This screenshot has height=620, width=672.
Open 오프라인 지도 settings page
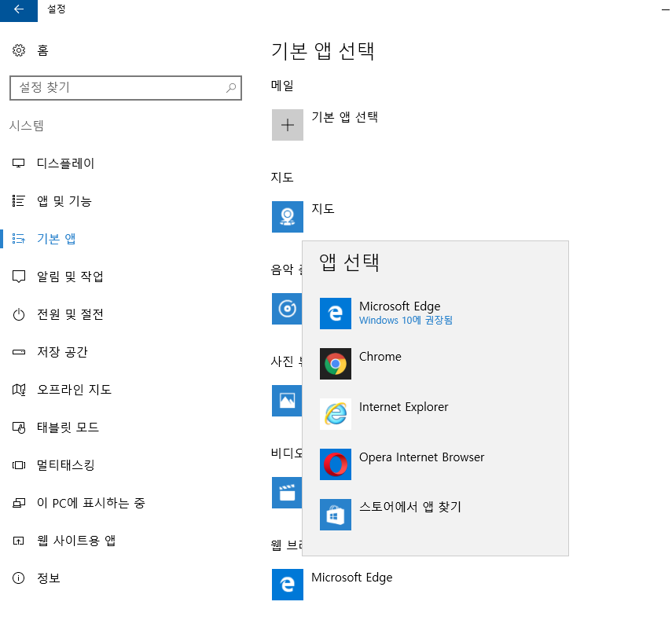pyautogui.click(x=74, y=390)
